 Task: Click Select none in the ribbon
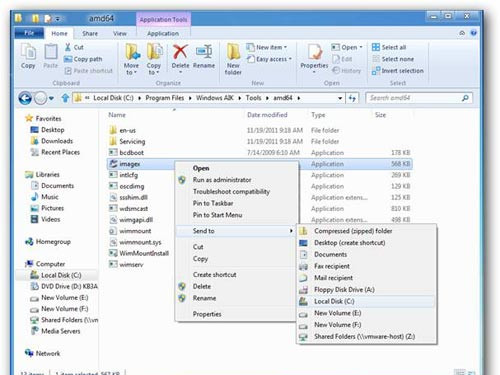393,59
